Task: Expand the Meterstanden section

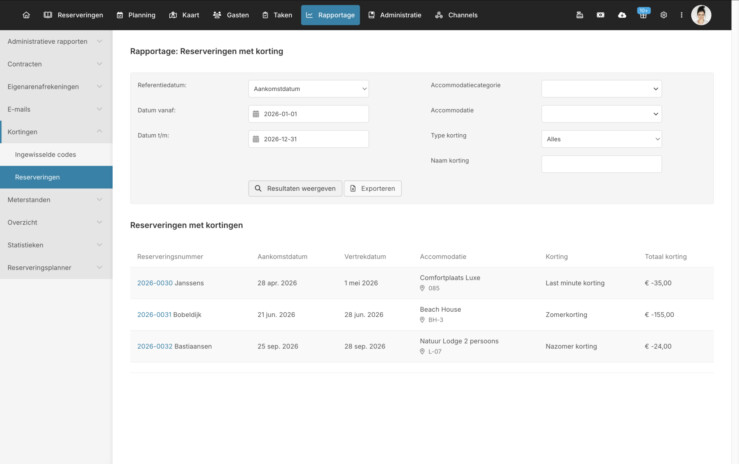Action: click(56, 200)
